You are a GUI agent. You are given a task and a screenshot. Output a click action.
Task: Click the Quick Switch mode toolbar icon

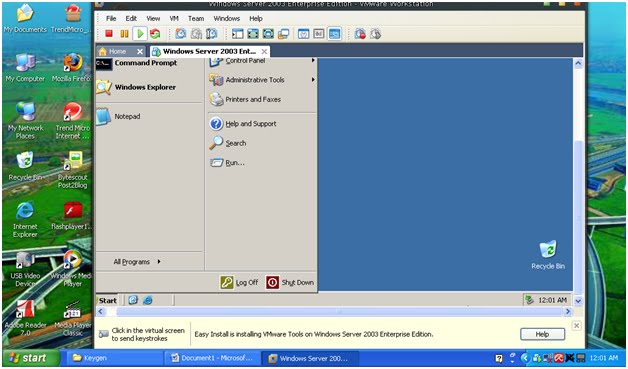coord(268,34)
